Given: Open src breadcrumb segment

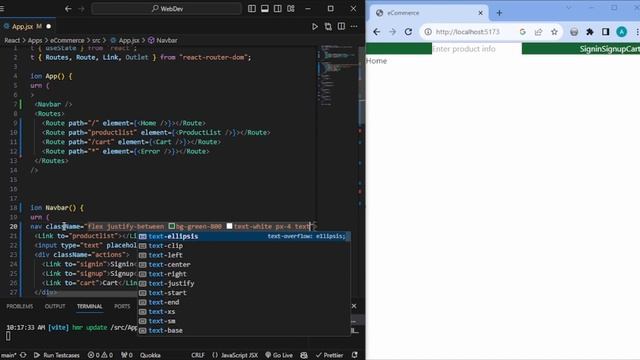Looking at the screenshot, I should pyautogui.click(x=96, y=40).
